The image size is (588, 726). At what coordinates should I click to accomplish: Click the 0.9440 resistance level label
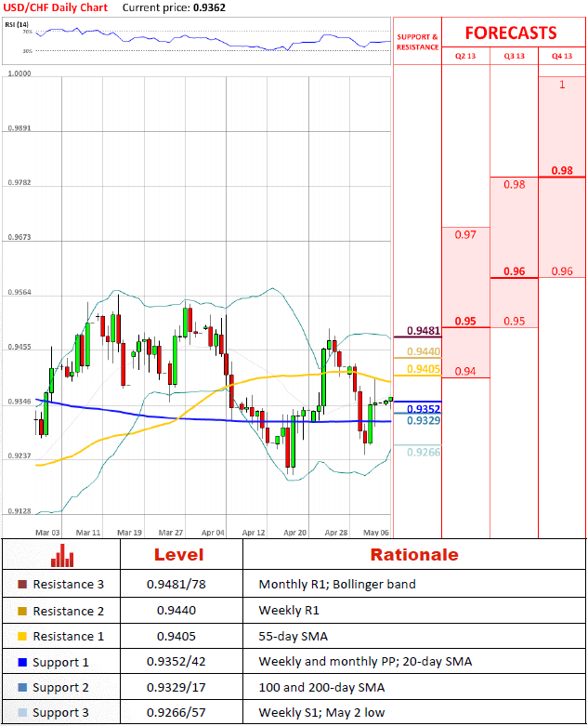click(x=424, y=351)
